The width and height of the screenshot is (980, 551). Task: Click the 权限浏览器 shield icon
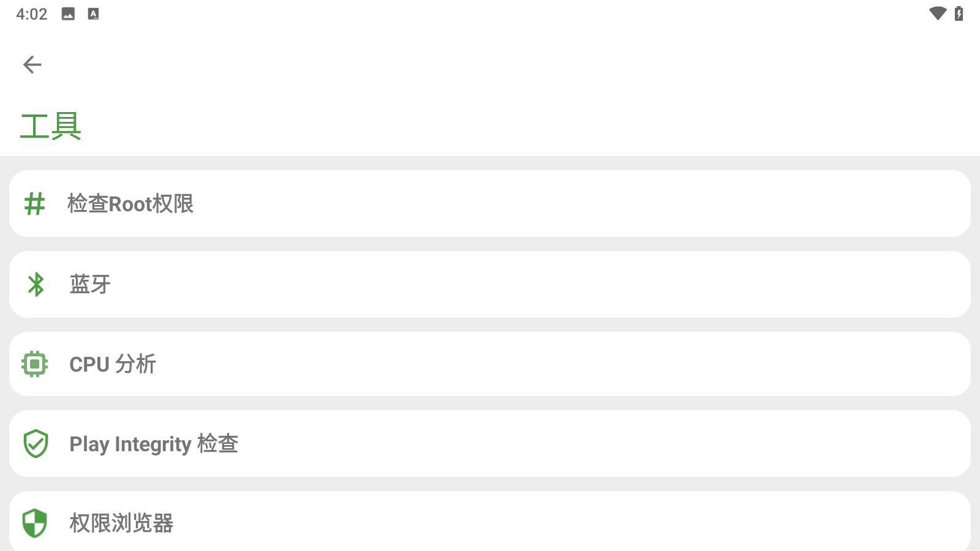pos(35,523)
